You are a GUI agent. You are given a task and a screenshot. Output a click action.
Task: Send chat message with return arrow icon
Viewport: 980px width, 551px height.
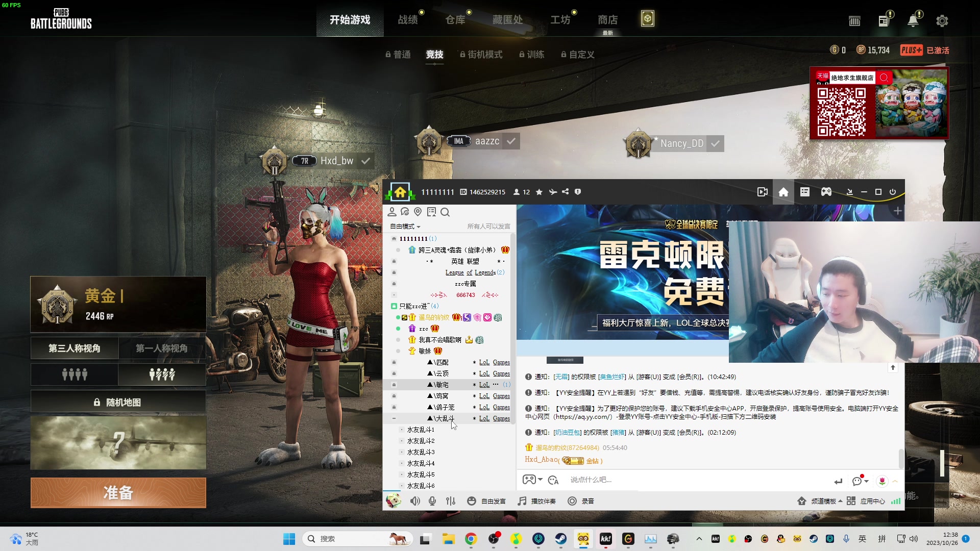pyautogui.click(x=838, y=481)
